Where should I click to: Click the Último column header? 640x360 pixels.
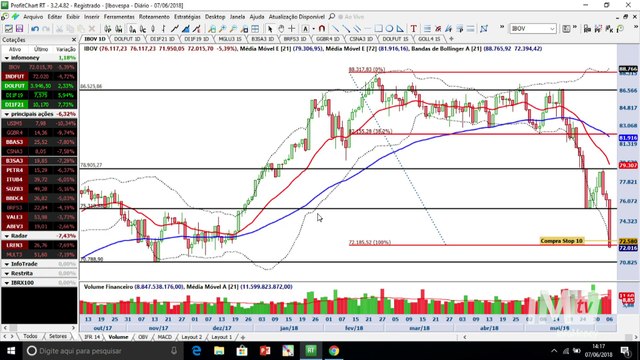tap(41, 49)
